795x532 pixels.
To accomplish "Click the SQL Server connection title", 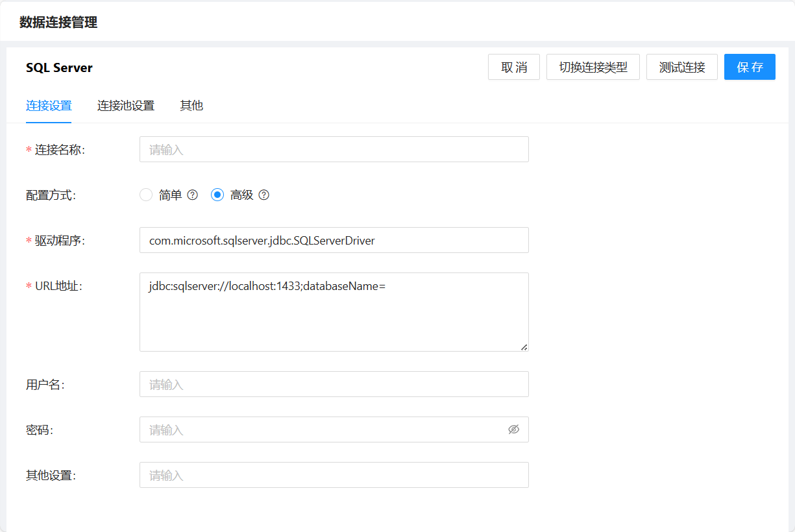I will (59, 67).
